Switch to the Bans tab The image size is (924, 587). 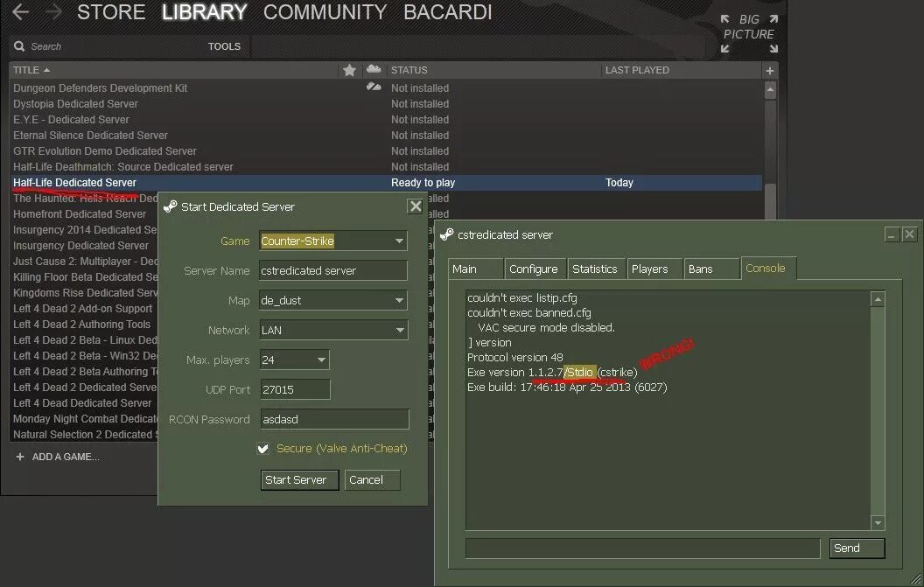[711, 269]
